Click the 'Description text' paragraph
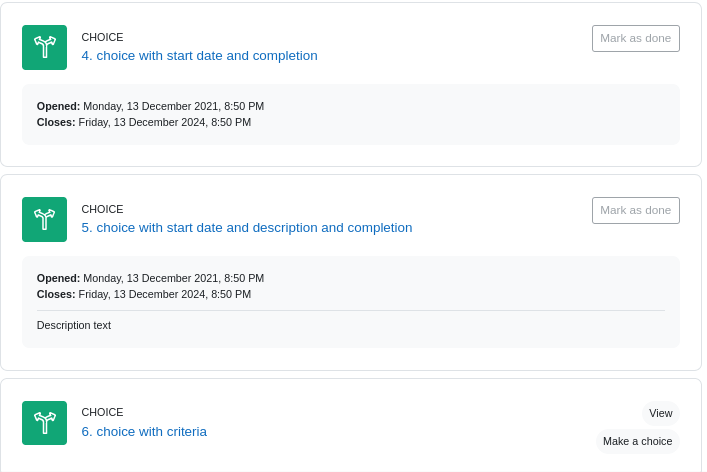The height and width of the screenshot is (472, 707). point(74,325)
